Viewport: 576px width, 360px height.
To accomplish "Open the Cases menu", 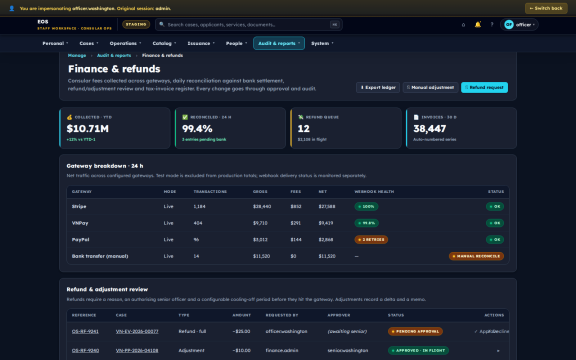I will 89,43.
